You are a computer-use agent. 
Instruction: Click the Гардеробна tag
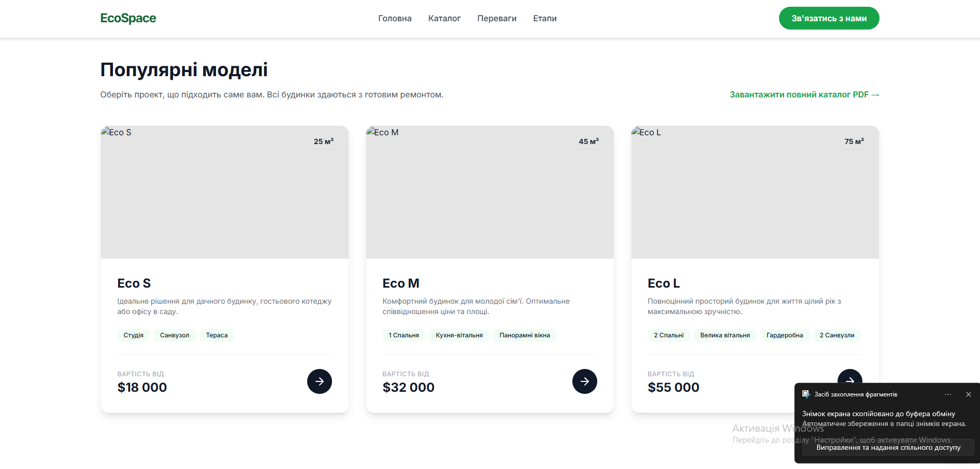tap(785, 335)
